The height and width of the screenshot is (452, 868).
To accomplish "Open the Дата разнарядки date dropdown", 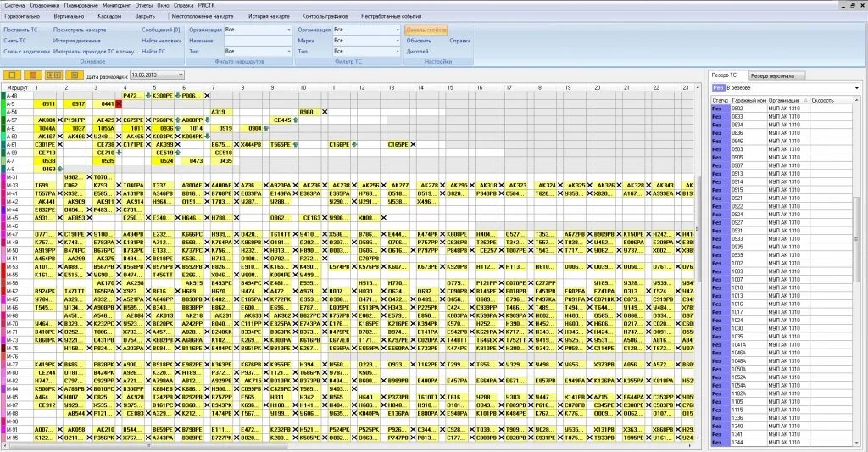I will 181,75.
